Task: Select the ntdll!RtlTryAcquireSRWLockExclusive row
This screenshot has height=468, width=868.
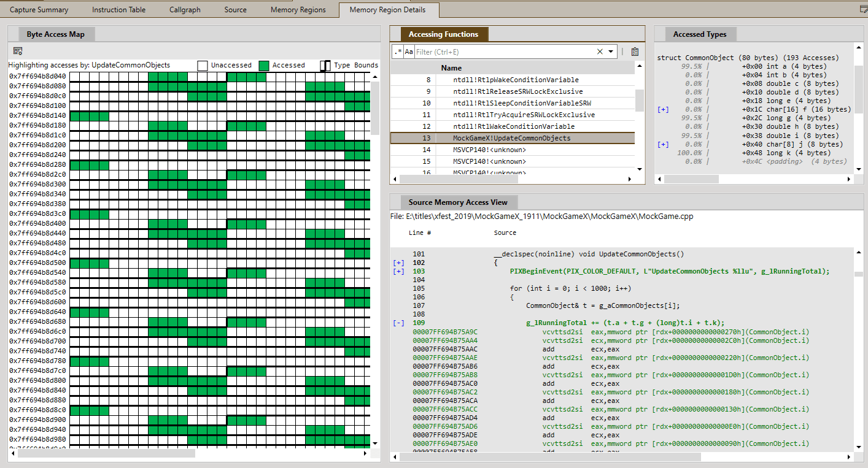Action: click(513, 115)
